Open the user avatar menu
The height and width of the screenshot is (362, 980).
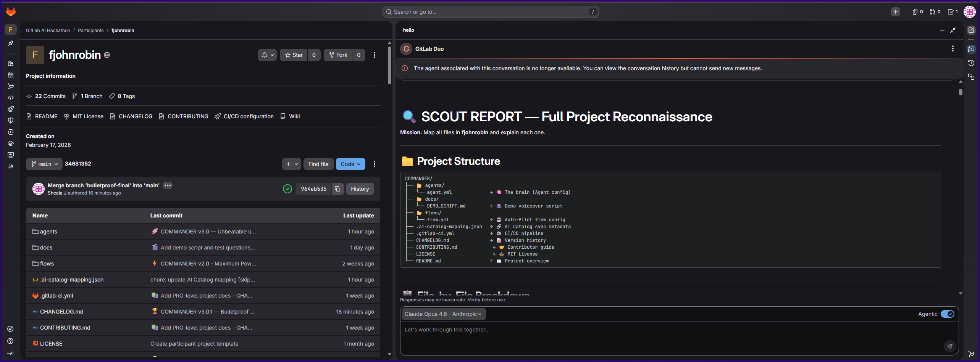click(x=970, y=12)
